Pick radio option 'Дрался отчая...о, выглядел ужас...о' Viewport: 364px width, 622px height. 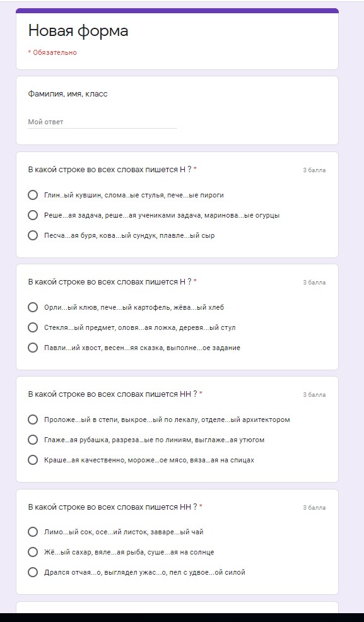coord(33,572)
